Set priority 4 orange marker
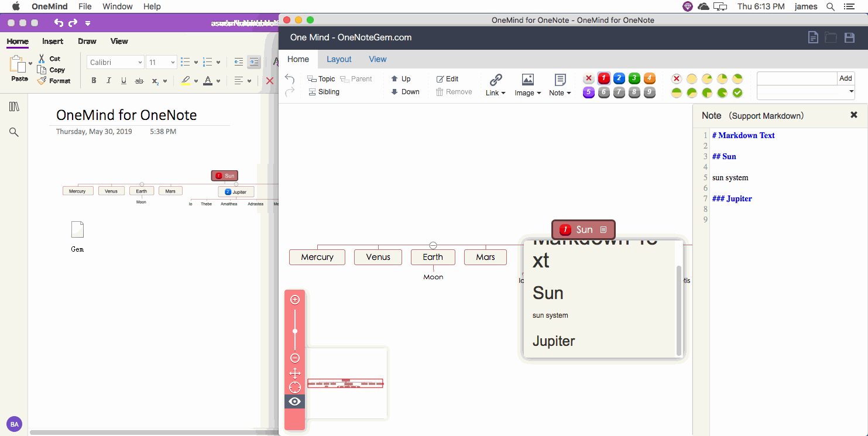 click(x=650, y=79)
